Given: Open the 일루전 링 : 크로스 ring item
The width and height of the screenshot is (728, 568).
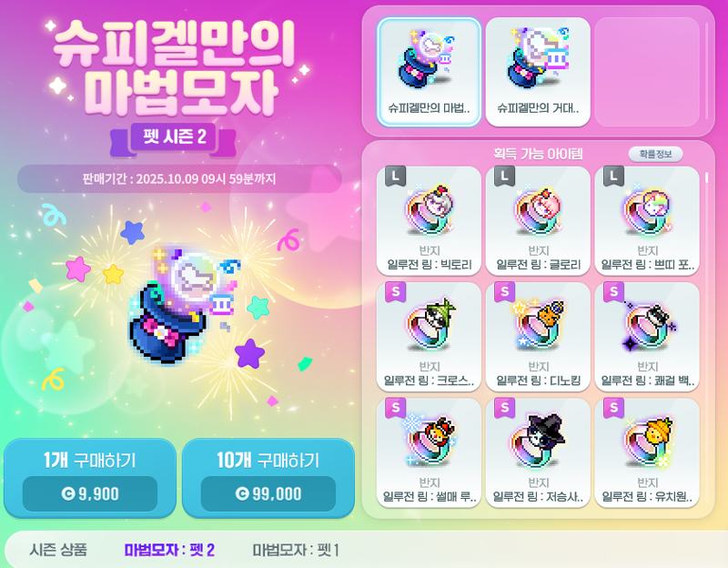Looking at the screenshot, I should pos(429,337).
